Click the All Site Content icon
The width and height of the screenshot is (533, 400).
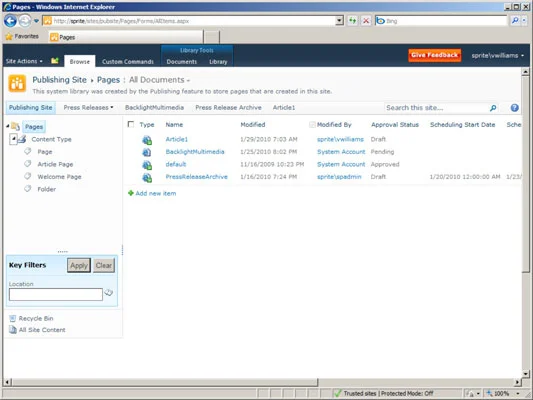pyautogui.click(x=13, y=330)
